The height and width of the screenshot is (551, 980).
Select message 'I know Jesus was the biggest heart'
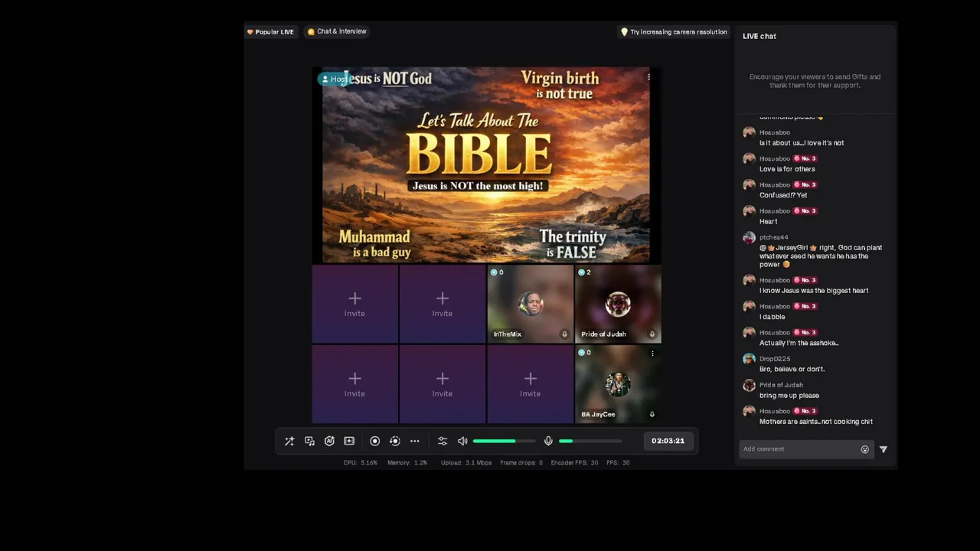click(x=814, y=291)
